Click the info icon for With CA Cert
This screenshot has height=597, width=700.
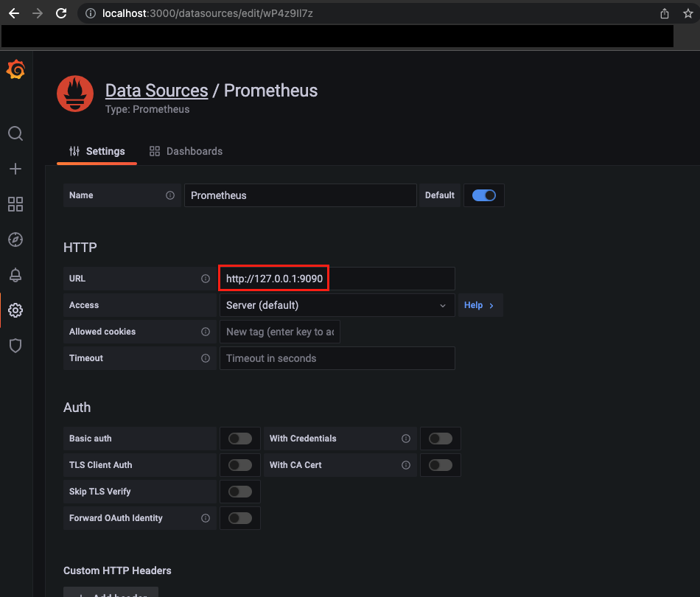pos(406,465)
